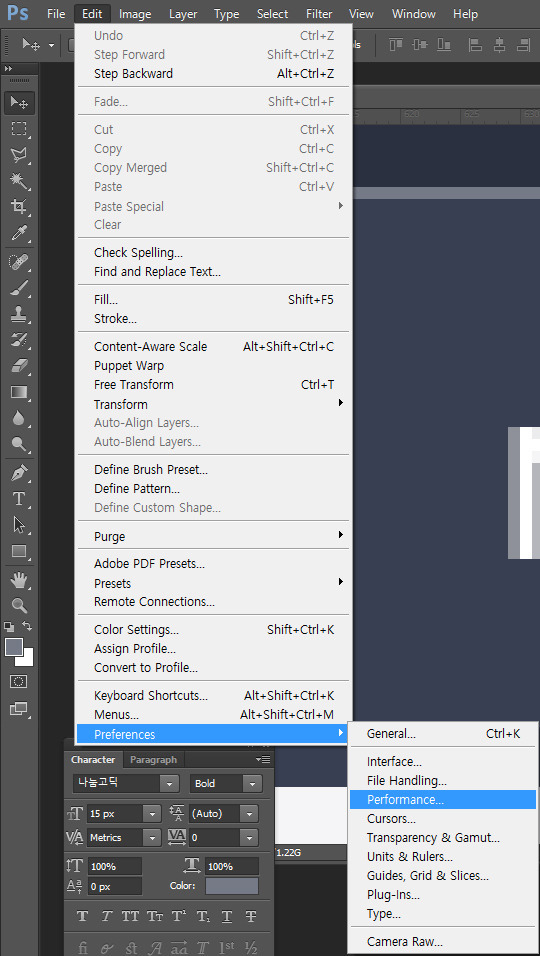This screenshot has width=540, height=956.
Task: Open the Character panel flyout menu
Action: coord(263,760)
